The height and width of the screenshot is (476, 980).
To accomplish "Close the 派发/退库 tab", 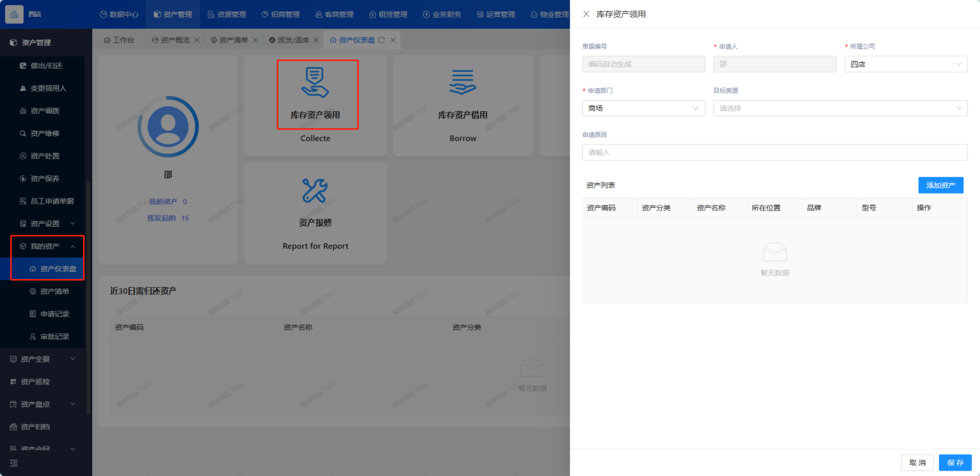I will 316,40.
